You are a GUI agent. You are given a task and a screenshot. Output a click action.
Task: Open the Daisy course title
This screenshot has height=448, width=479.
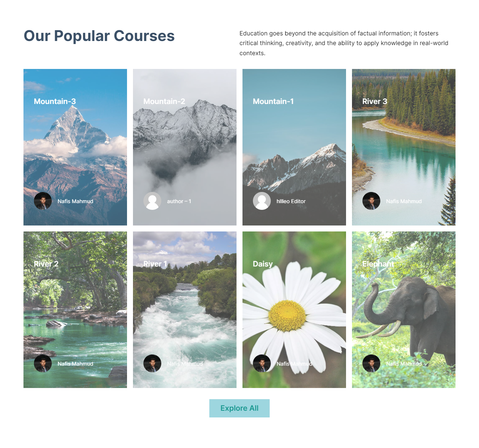click(263, 264)
